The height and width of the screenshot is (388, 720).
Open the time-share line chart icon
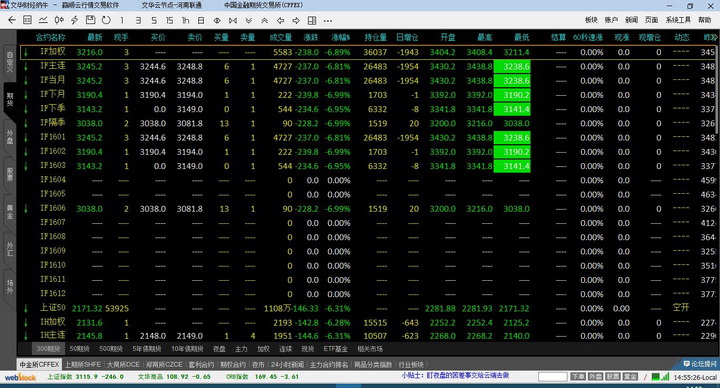43,20
